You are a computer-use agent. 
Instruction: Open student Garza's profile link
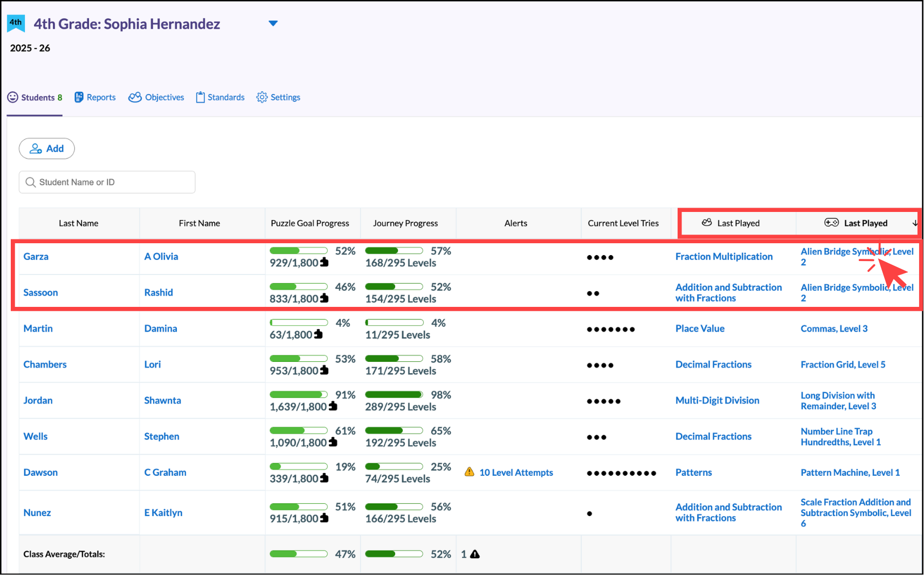tap(36, 257)
